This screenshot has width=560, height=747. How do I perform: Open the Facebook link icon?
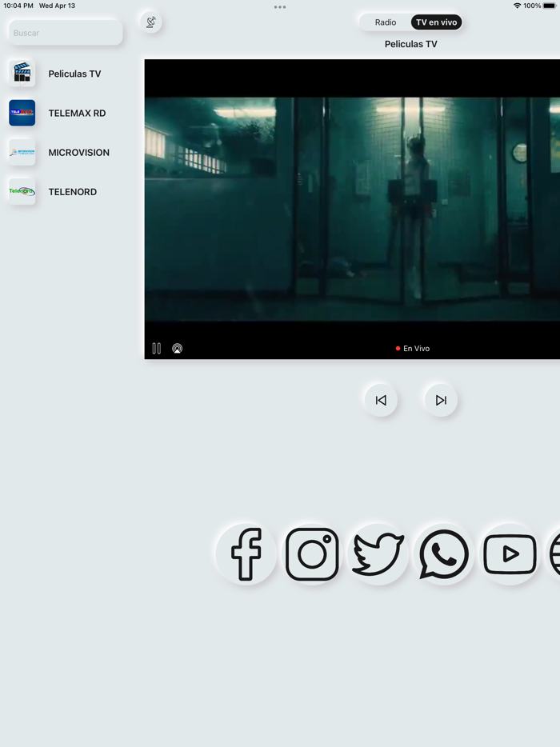[x=246, y=554]
